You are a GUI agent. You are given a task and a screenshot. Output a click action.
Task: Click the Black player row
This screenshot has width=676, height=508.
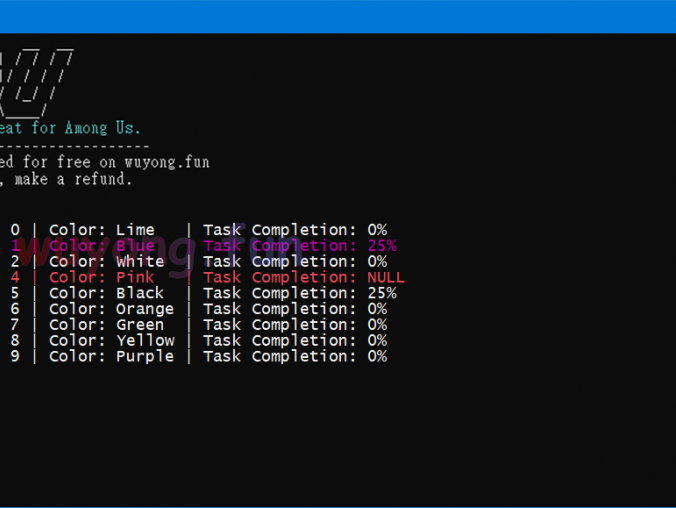[198, 294]
